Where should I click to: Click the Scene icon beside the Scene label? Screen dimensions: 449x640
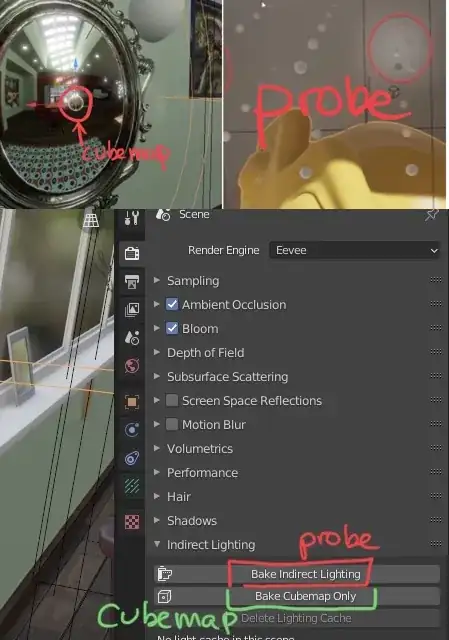coord(163,215)
